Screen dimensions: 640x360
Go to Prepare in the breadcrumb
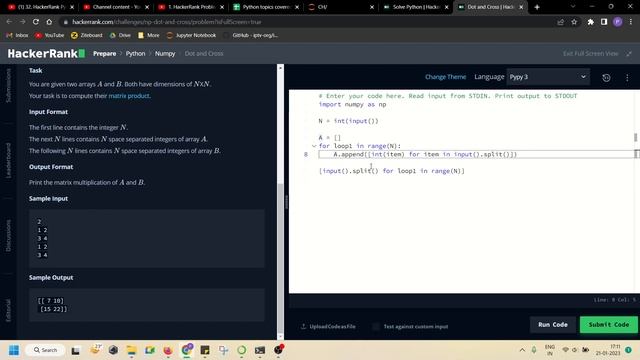click(104, 53)
